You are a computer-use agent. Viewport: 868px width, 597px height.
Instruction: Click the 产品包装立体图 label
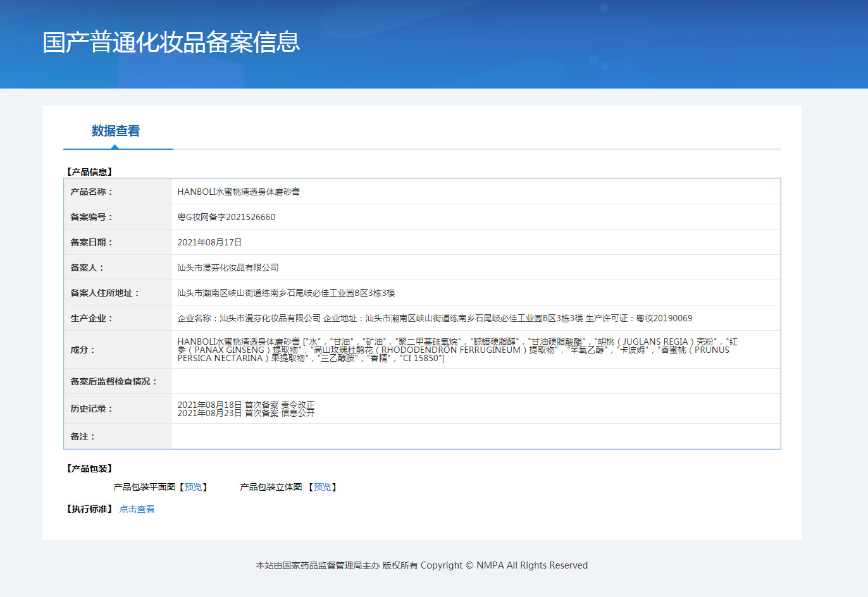pyautogui.click(x=271, y=487)
